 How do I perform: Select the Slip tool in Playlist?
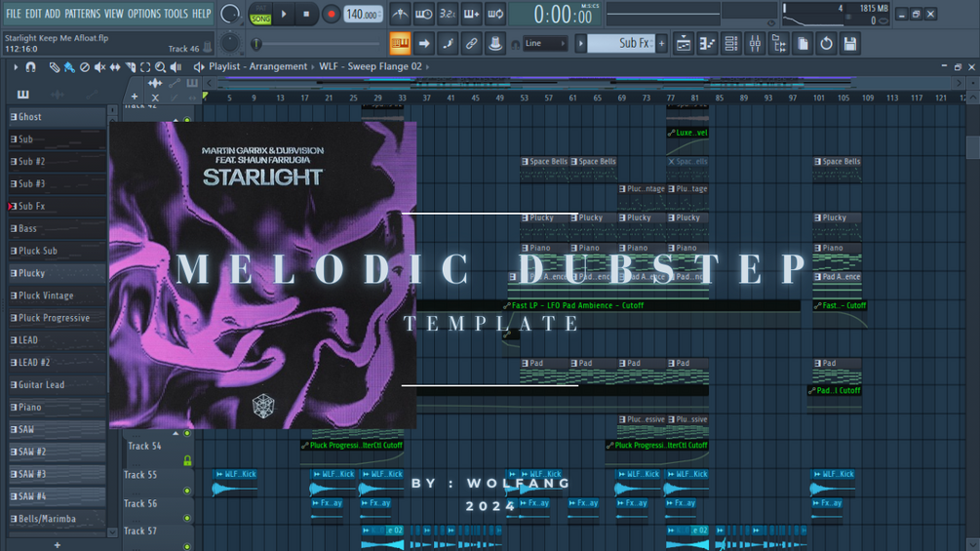click(115, 67)
